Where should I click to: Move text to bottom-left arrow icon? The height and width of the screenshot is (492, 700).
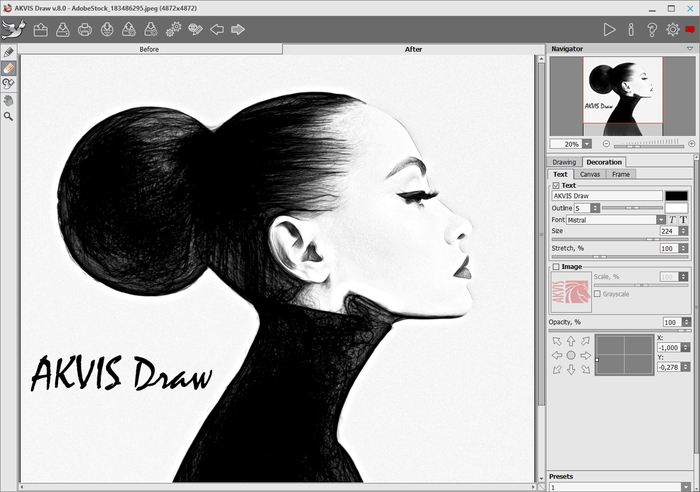[557, 370]
